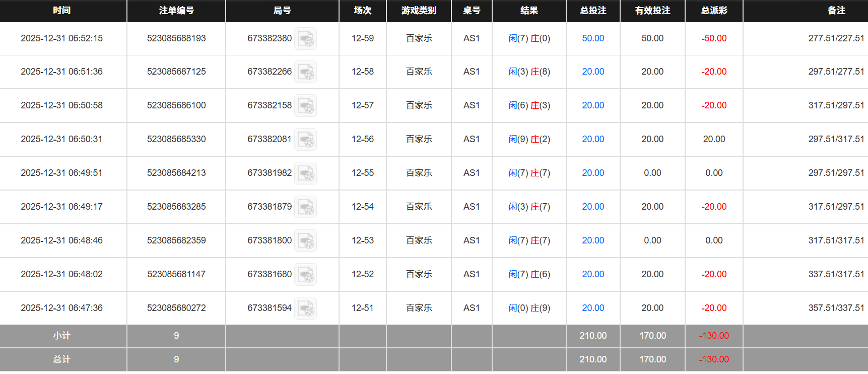Click the 50.00 total bet link
Viewport: 868px width, 374px height.
(593, 38)
